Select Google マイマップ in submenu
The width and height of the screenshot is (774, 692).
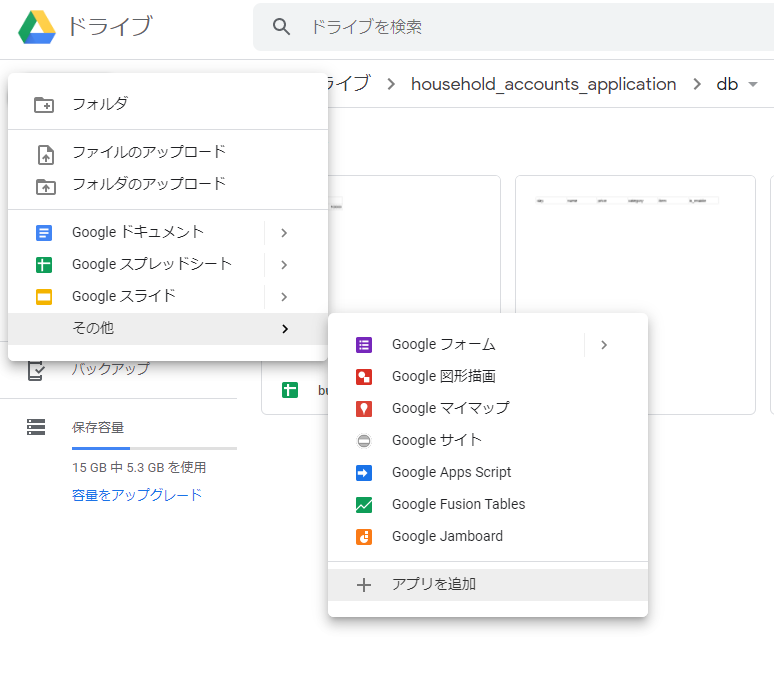pos(488,409)
